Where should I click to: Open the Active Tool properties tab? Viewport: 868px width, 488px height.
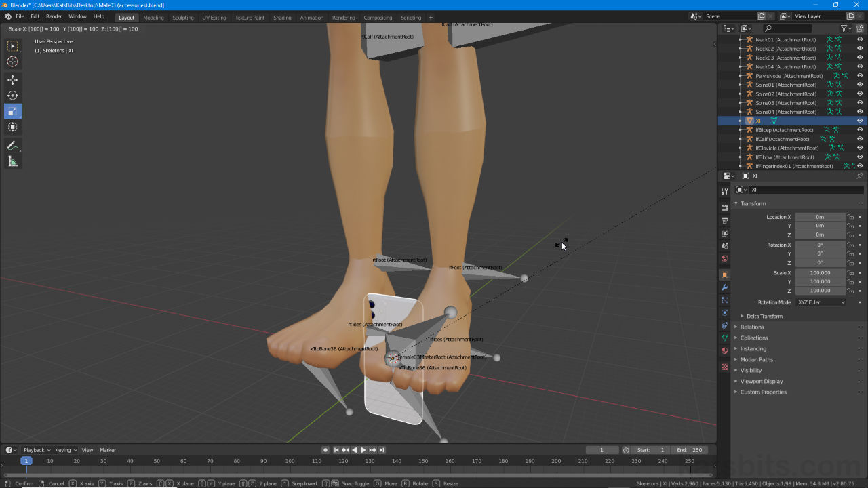point(724,192)
